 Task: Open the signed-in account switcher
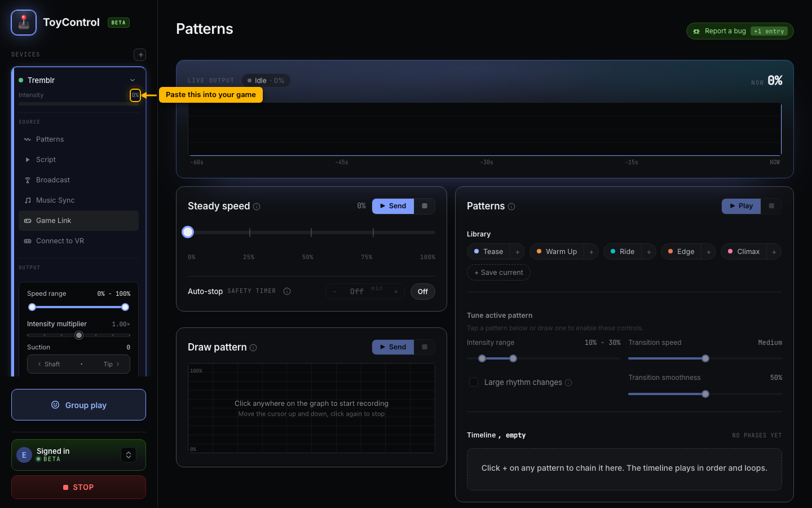(x=129, y=455)
